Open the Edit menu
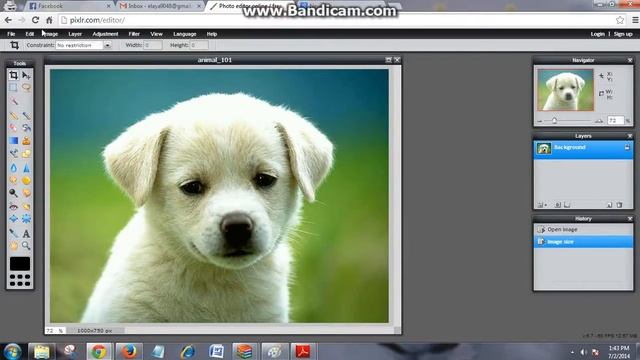640x360 pixels. 29,34
